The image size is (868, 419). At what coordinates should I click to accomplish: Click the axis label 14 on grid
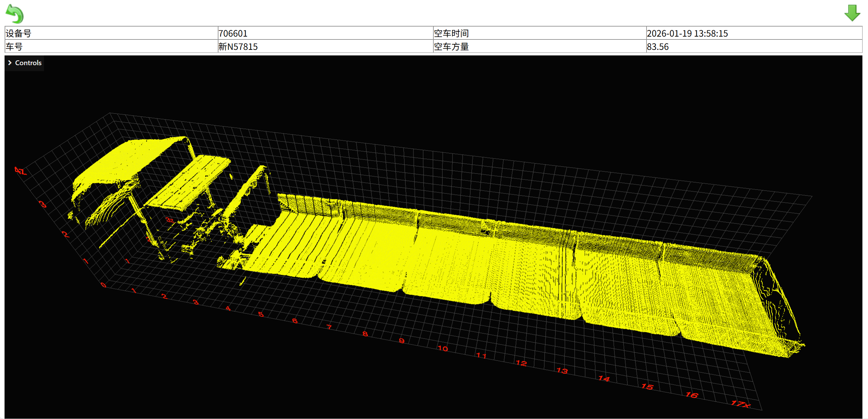pos(604,379)
